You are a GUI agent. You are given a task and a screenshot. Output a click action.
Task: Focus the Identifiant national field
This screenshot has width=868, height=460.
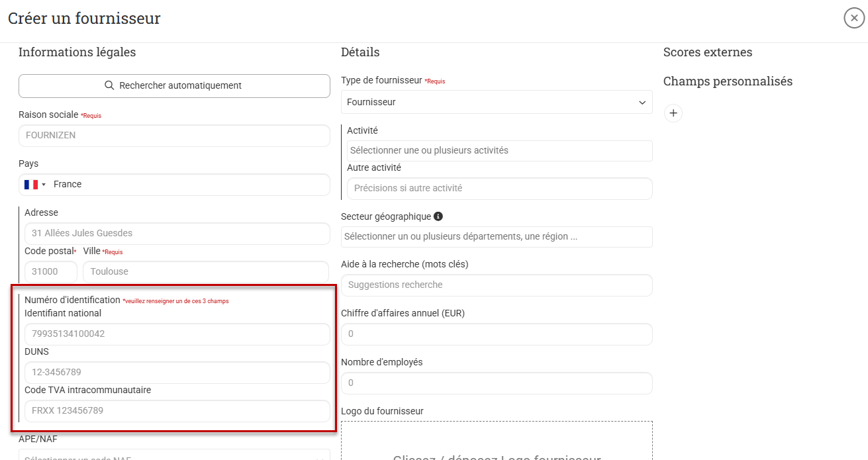[177, 334]
